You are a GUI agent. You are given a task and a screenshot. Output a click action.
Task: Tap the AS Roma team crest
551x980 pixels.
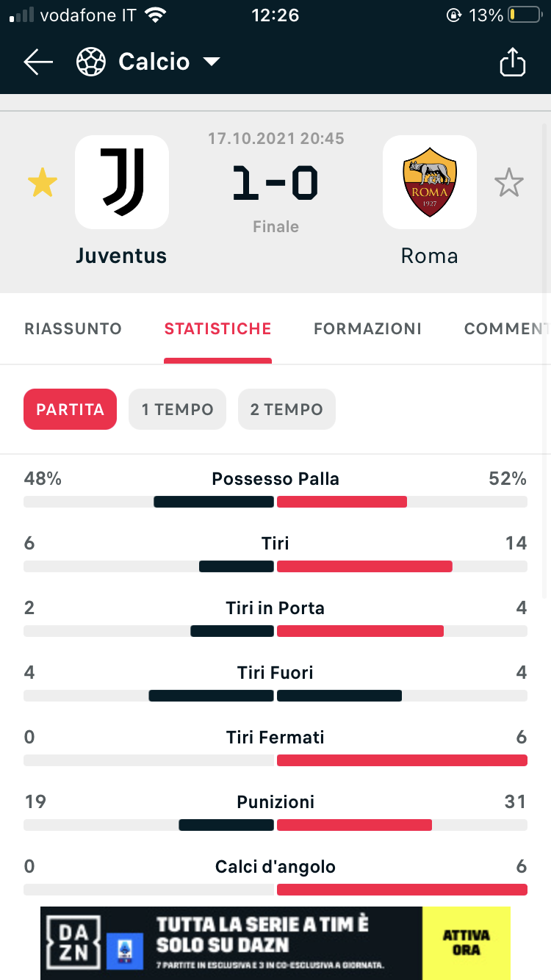coord(430,182)
